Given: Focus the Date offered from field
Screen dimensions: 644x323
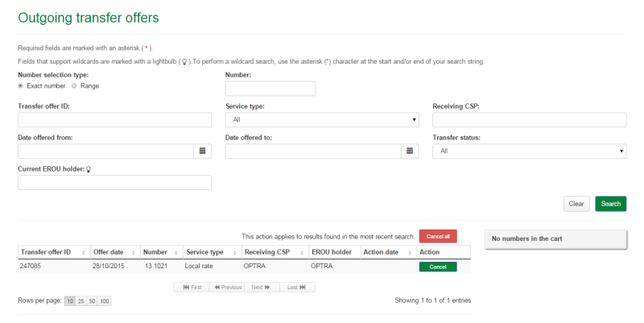Looking at the screenshot, I should 105,151.
